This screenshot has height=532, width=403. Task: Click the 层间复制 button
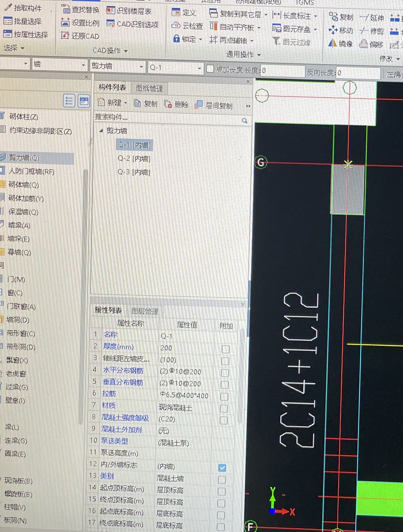click(214, 106)
